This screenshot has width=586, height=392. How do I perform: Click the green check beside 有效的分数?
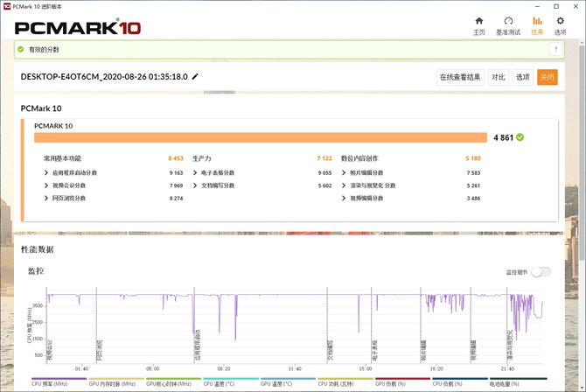(21, 49)
